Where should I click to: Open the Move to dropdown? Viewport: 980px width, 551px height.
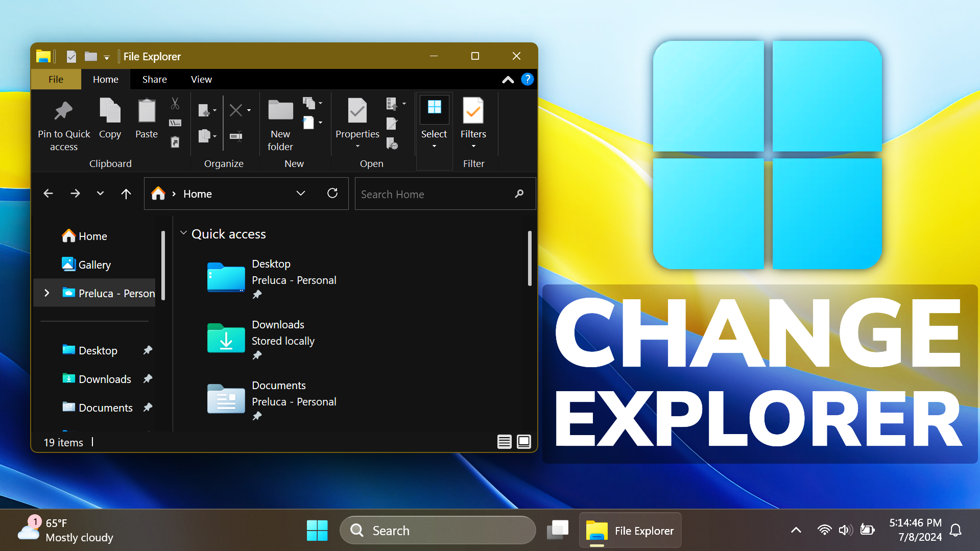click(207, 110)
